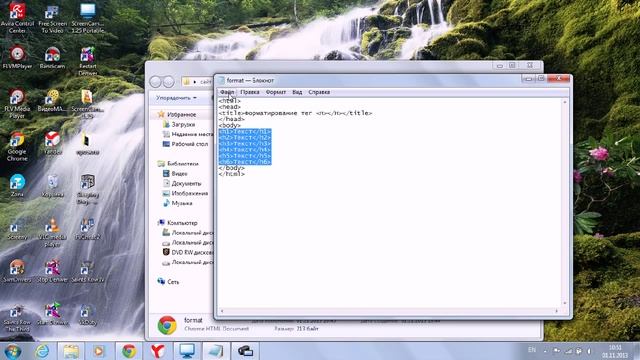640x360 pixels.
Task: Select the Restart Denwer desktop shortcut
Action: [88, 61]
